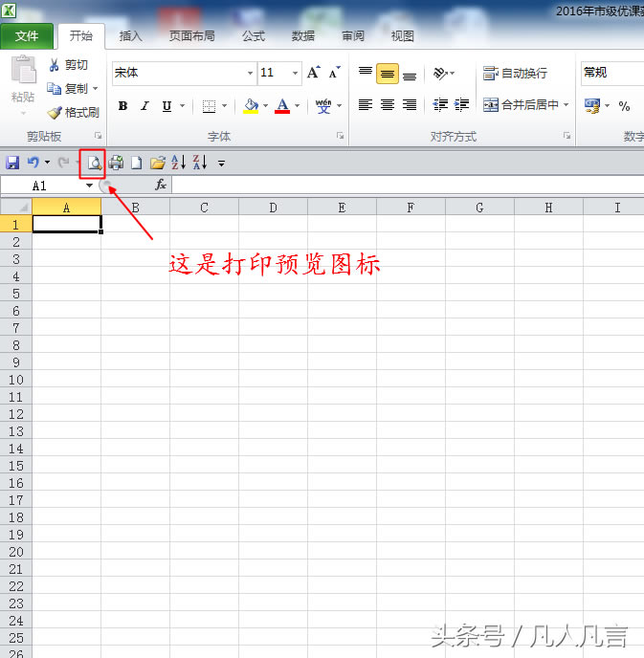Open the 文件 (File) menu tab

(27, 36)
